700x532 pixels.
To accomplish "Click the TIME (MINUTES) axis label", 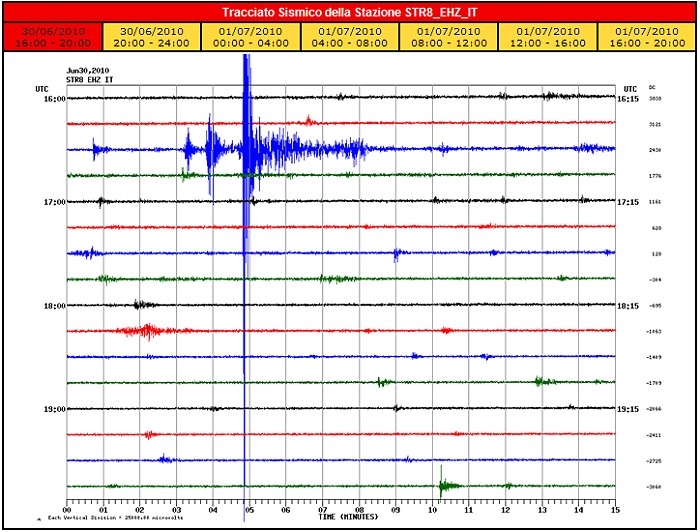I will [x=346, y=517].
